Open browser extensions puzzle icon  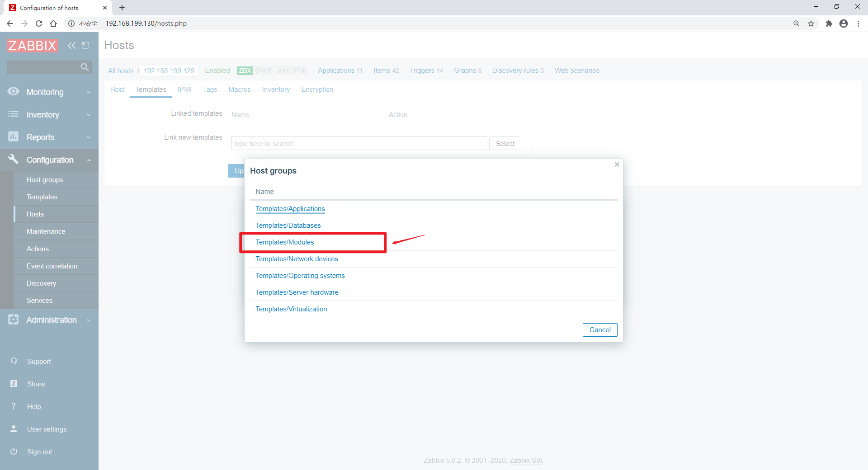829,23
